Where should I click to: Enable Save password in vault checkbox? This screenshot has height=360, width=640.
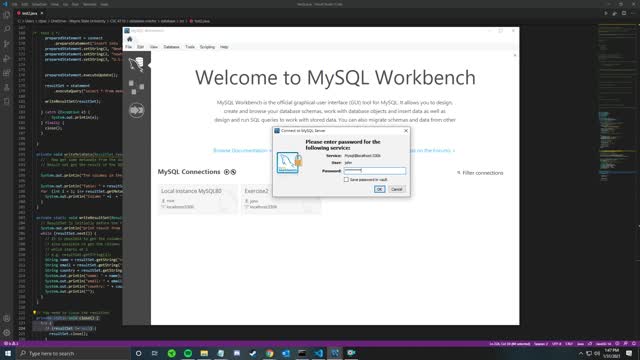pyautogui.click(x=346, y=180)
